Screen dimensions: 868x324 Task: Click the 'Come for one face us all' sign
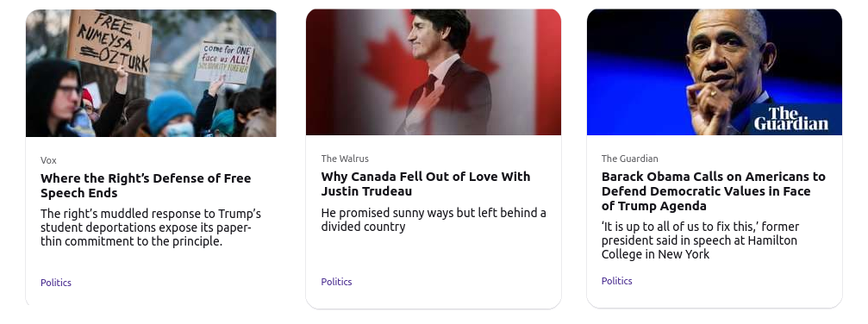(x=225, y=62)
